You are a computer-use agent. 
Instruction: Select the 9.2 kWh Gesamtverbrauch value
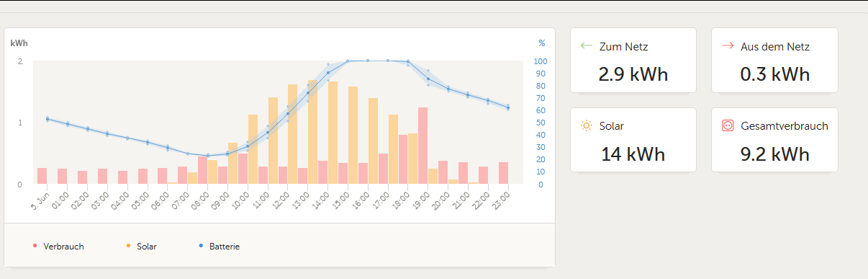(774, 154)
